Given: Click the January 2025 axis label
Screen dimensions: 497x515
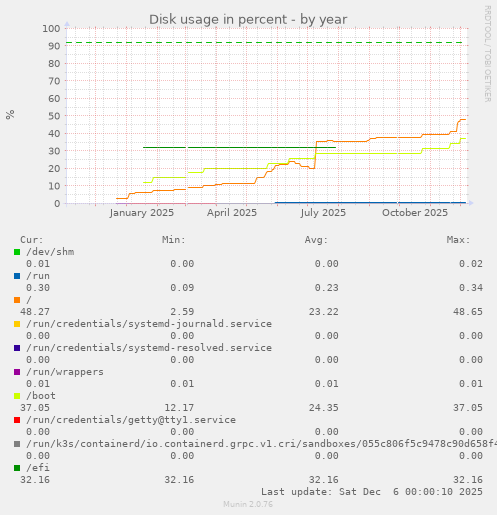Looking at the screenshot, I should [x=142, y=213].
